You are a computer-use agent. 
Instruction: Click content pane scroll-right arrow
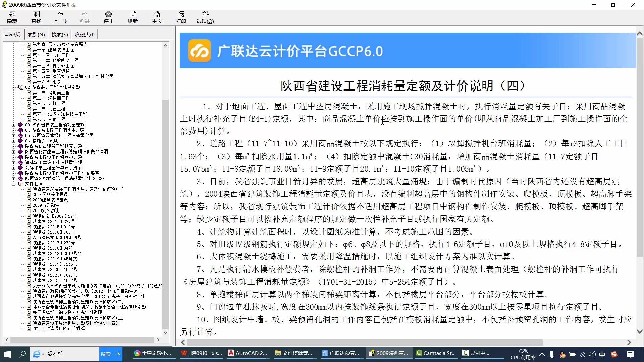[x=629, y=342]
